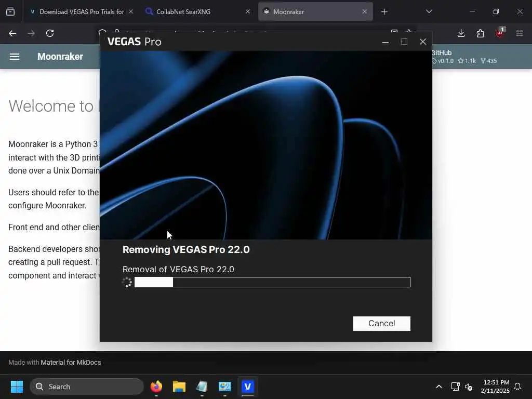Image resolution: width=532 pixels, height=399 pixels.
Task: Close the Moonraker tab
Action: coord(364,12)
